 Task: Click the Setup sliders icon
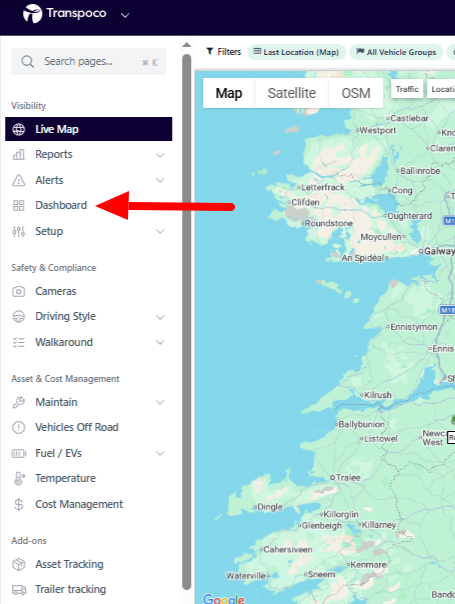[x=18, y=232]
